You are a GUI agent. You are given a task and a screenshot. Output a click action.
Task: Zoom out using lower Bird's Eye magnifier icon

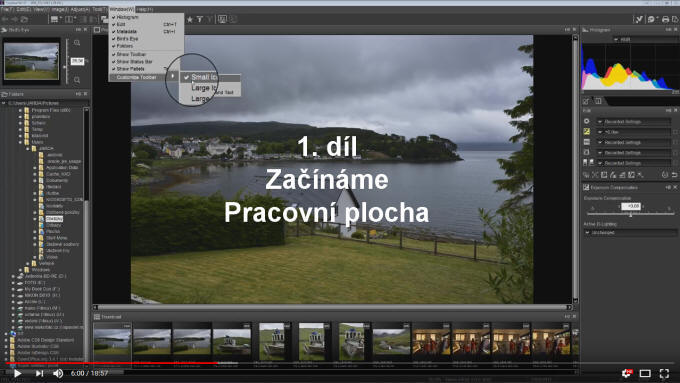(x=77, y=80)
